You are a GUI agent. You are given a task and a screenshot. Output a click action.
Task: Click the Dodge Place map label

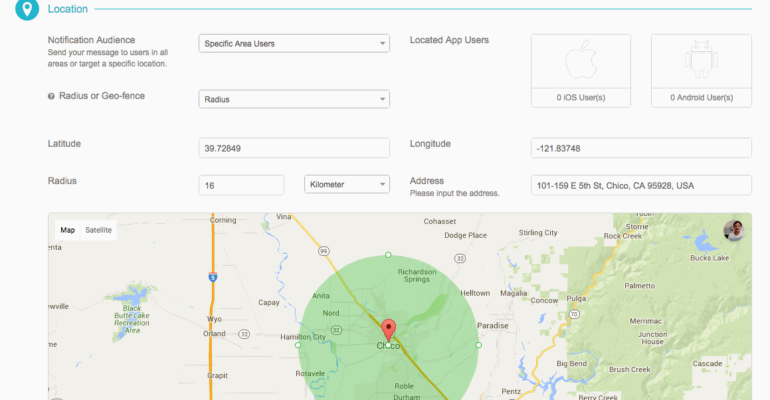(466, 235)
